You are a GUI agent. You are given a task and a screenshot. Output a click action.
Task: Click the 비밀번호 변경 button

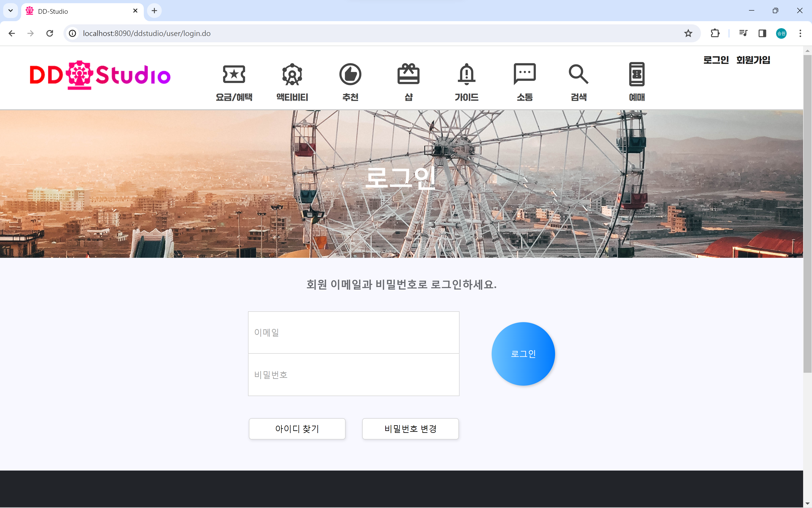(410, 429)
